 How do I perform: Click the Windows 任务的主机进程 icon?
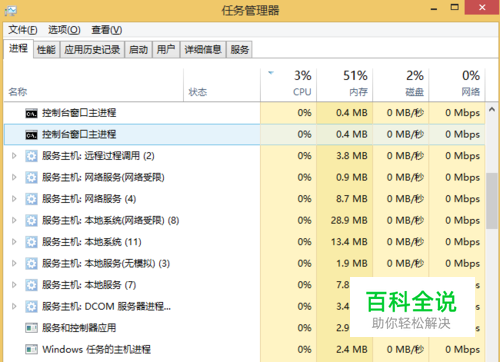click(31, 350)
